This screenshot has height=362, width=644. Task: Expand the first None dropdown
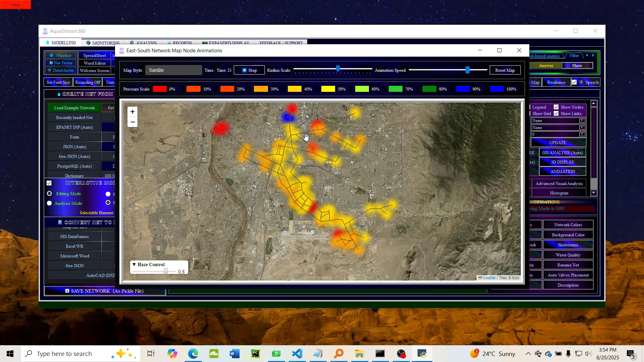click(x=582, y=121)
